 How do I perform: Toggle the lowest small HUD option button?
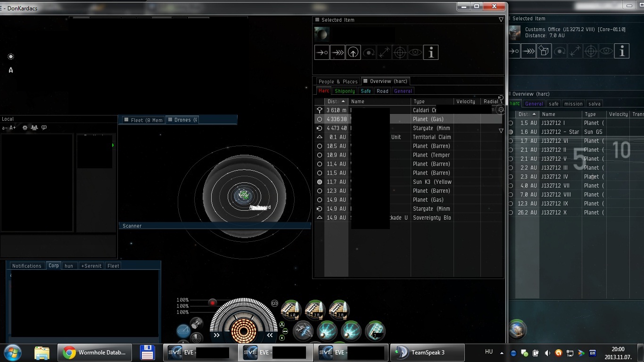pos(282,338)
